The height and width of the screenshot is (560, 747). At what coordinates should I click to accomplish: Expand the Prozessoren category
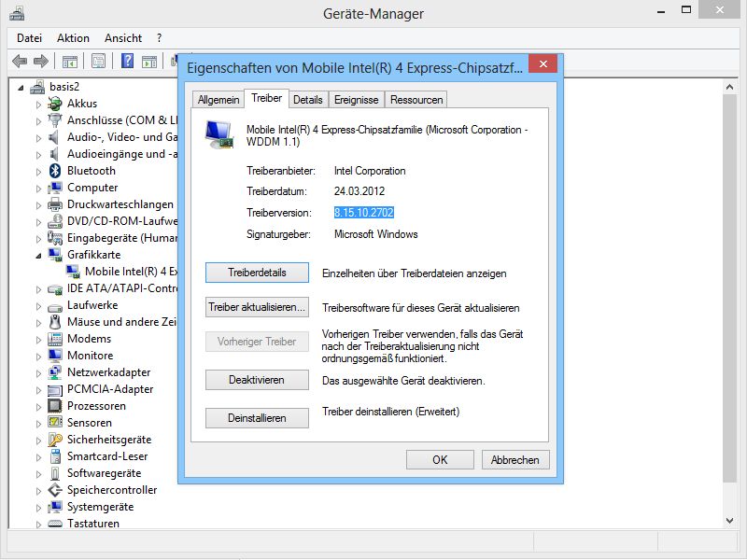tap(38, 407)
